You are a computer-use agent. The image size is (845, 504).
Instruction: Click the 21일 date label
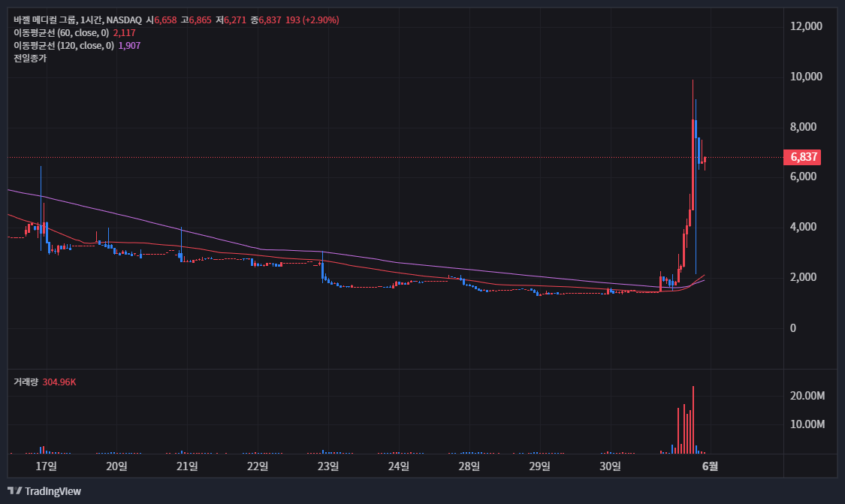tap(187, 466)
